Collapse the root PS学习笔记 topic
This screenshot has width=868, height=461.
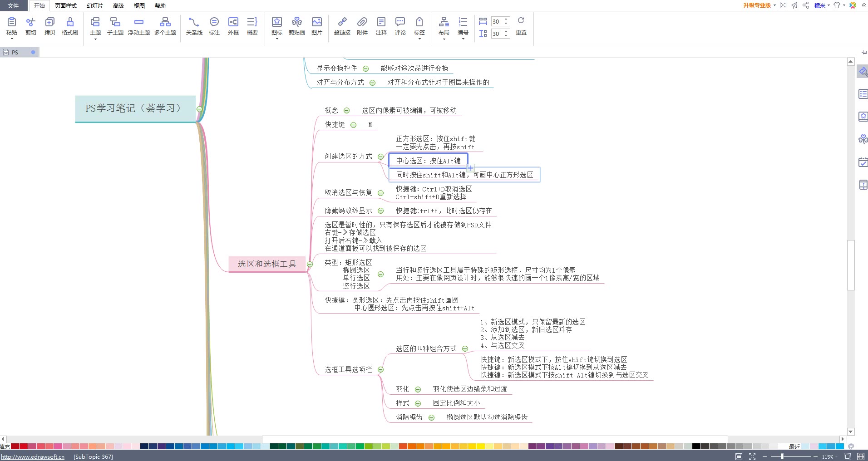click(x=199, y=109)
